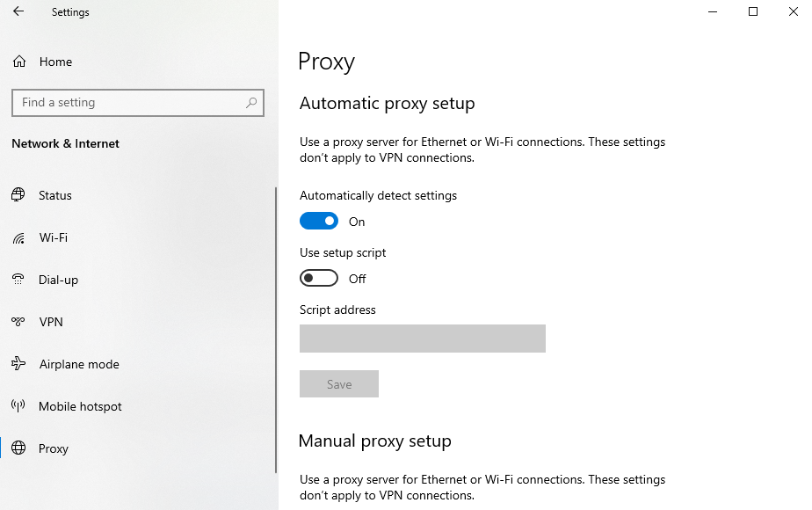Screen dimensions: 812x510
Task: Open Status from the sidebar menu
Action: click(x=54, y=195)
